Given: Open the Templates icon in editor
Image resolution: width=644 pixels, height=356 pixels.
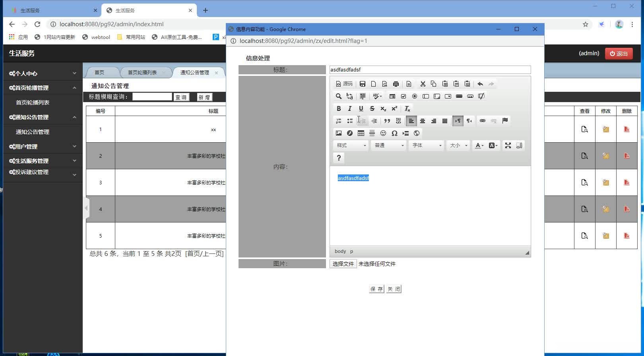Looking at the screenshot, I should [x=409, y=84].
